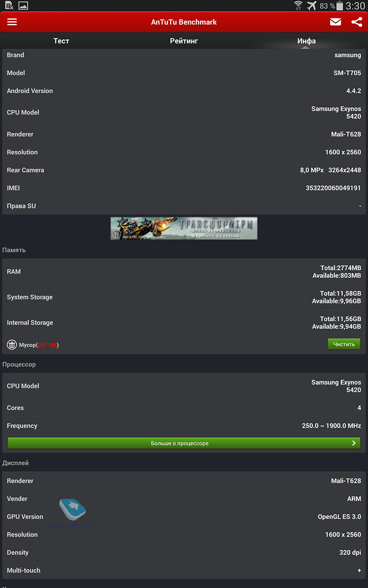Tap the envelope mail icon
The height and width of the screenshot is (588, 368).
(x=335, y=22)
